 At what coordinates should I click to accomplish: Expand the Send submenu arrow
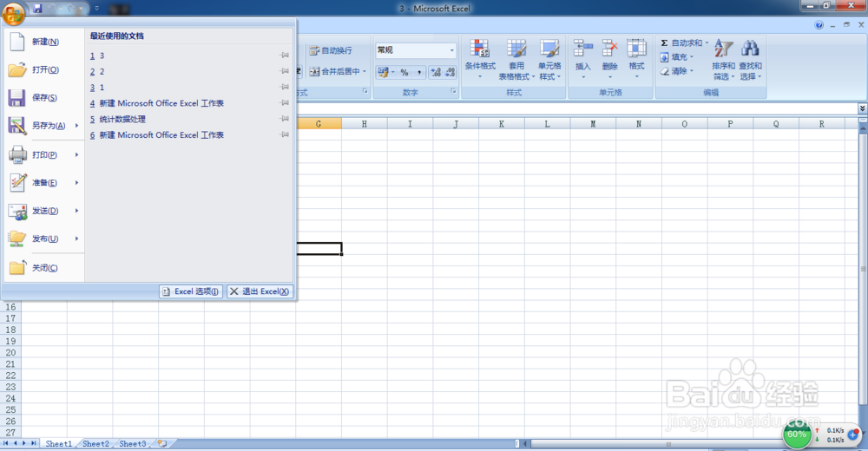[77, 211]
